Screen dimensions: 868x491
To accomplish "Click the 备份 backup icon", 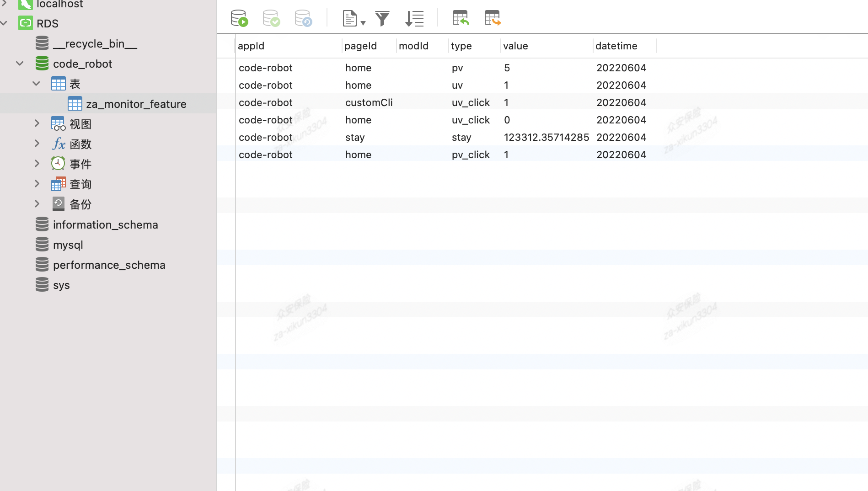I will click(59, 204).
